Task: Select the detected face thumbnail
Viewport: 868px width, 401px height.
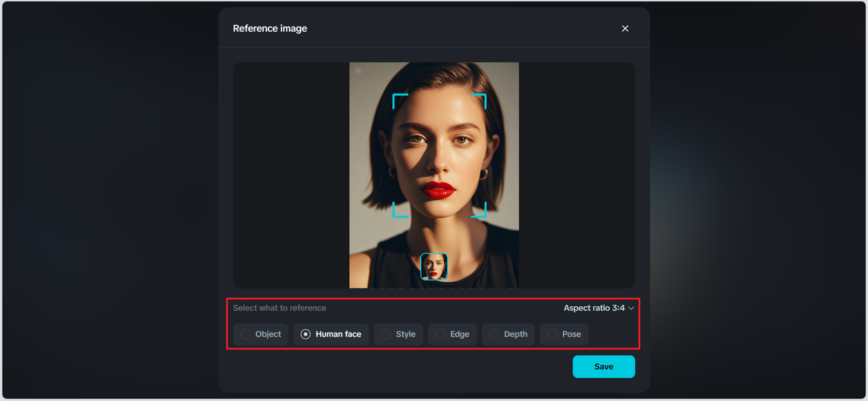Action: 434,266
